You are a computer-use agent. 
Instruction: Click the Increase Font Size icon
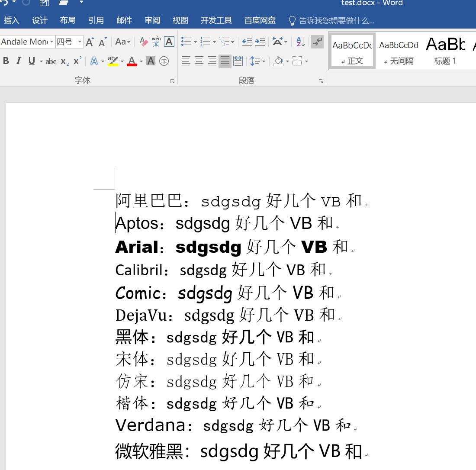90,42
